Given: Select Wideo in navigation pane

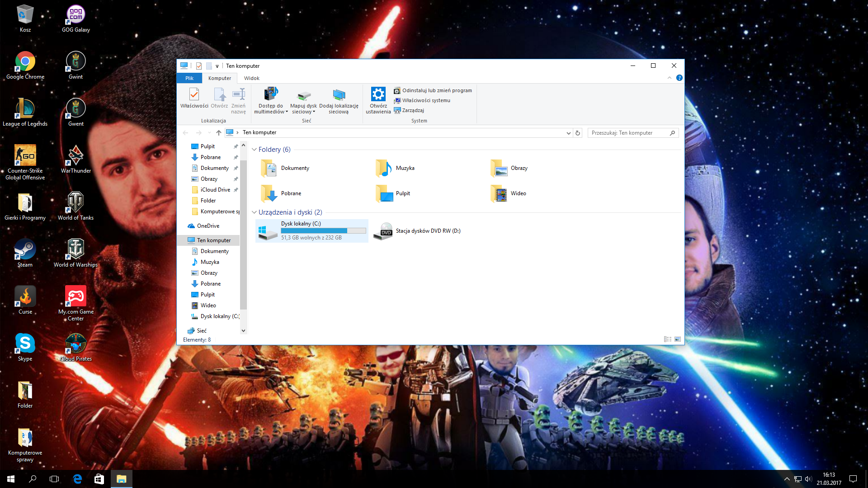Looking at the screenshot, I should coord(208,305).
